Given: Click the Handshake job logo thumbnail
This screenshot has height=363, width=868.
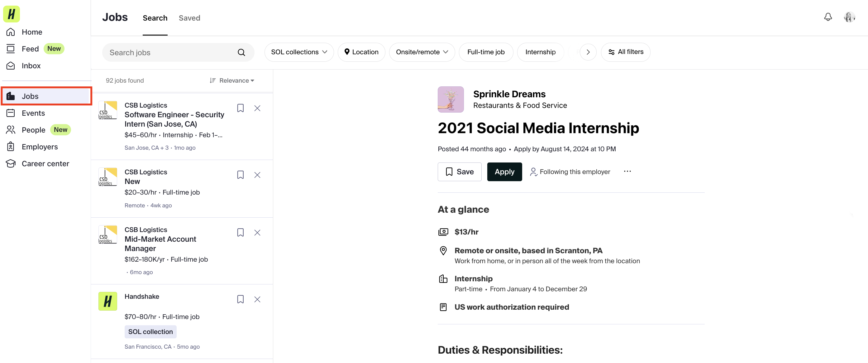Looking at the screenshot, I should pyautogui.click(x=107, y=301).
